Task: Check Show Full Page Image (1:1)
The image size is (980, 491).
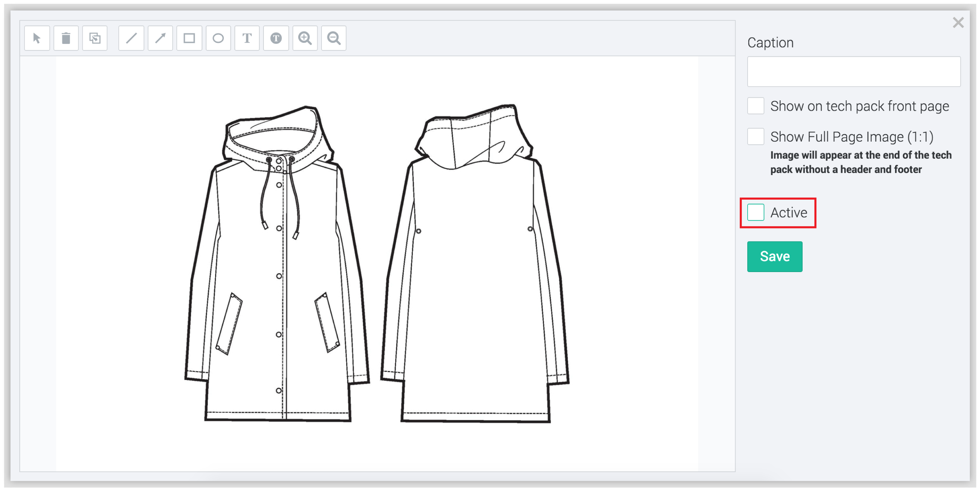Action: 755,137
